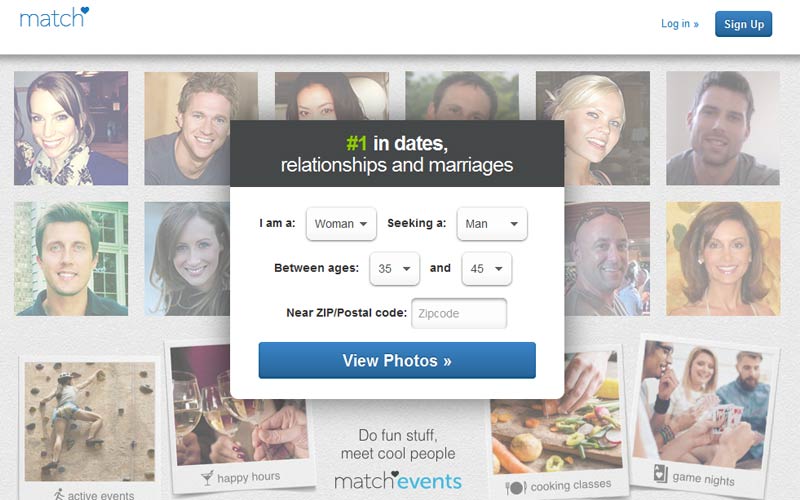Click the match logo in header
This screenshot has width=800, height=500.
[x=54, y=17]
